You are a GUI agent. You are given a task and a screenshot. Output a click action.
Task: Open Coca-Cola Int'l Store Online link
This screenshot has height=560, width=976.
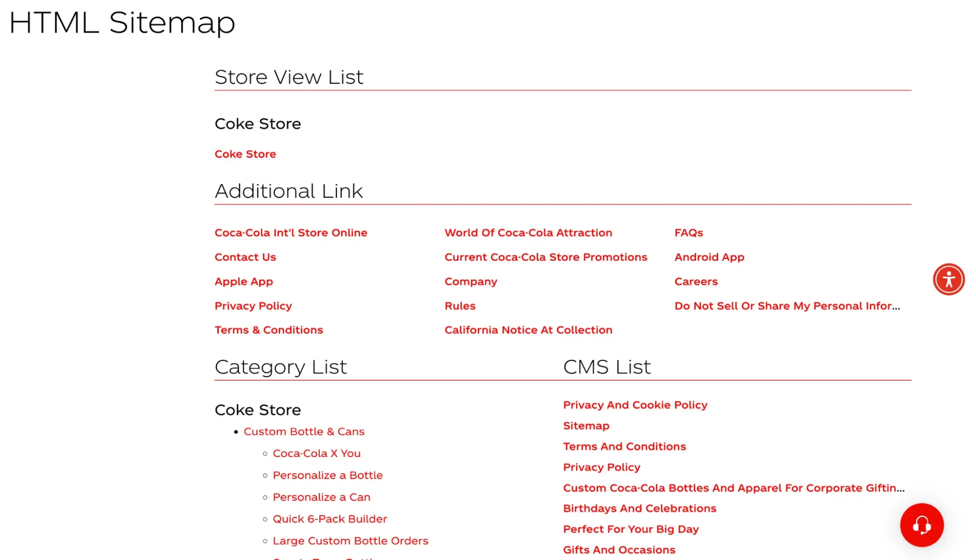click(x=291, y=232)
